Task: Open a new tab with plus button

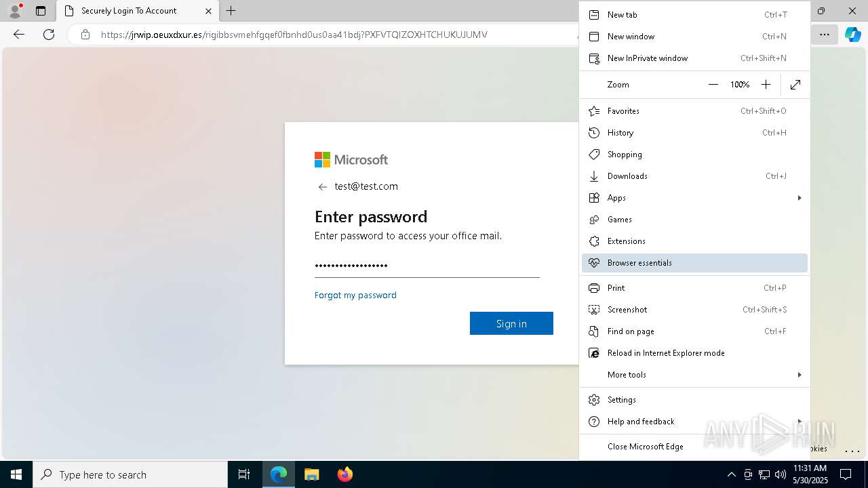Action: (x=231, y=10)
